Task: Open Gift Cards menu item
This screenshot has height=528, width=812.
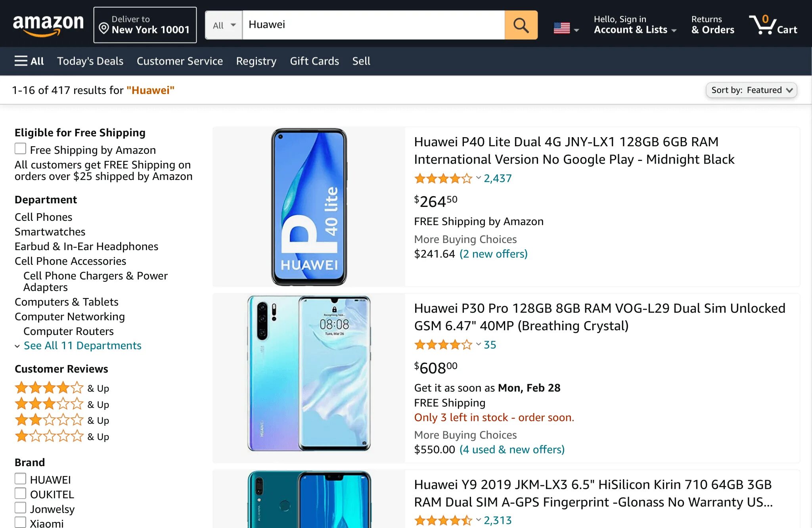Action: click(314, 60)
